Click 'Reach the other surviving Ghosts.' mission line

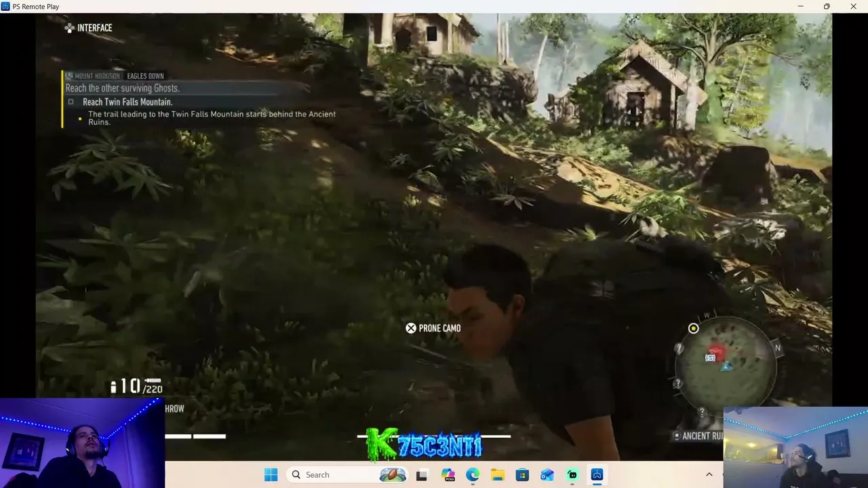[123, 88]
